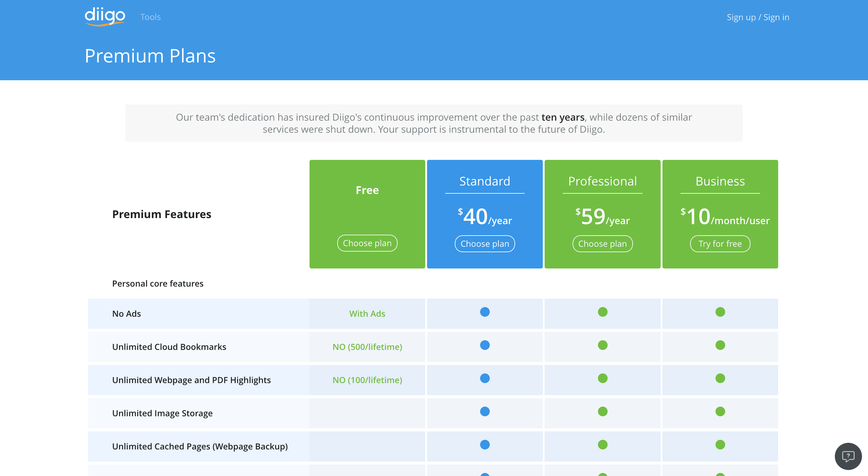Try the Business plan for free

point(720,243)
